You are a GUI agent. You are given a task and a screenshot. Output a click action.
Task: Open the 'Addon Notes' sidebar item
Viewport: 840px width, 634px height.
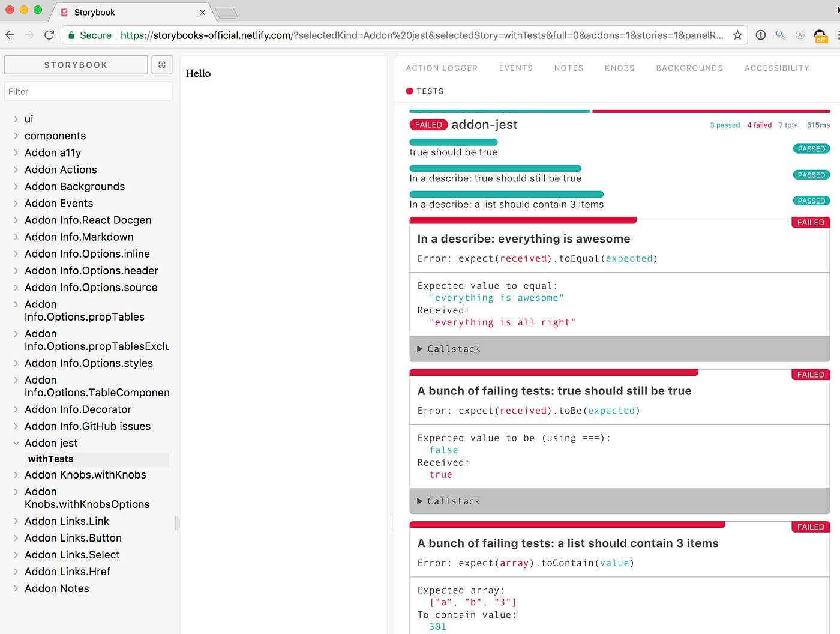coord(56,588)
